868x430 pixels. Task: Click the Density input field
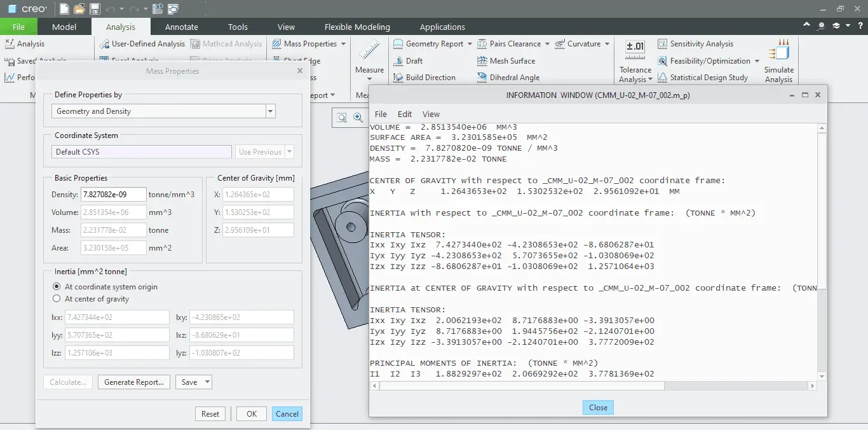(x=113, y=195)
